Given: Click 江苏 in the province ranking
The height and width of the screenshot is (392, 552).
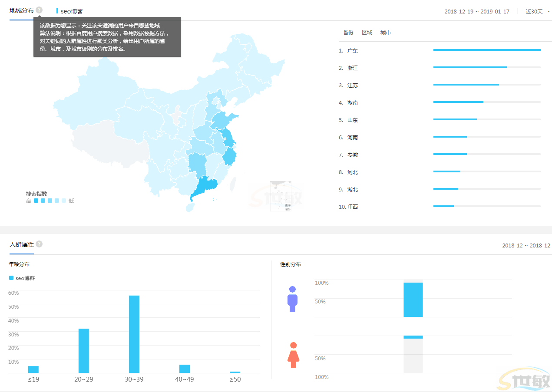Looking at the screenshot, I should (x=353, y=86).
